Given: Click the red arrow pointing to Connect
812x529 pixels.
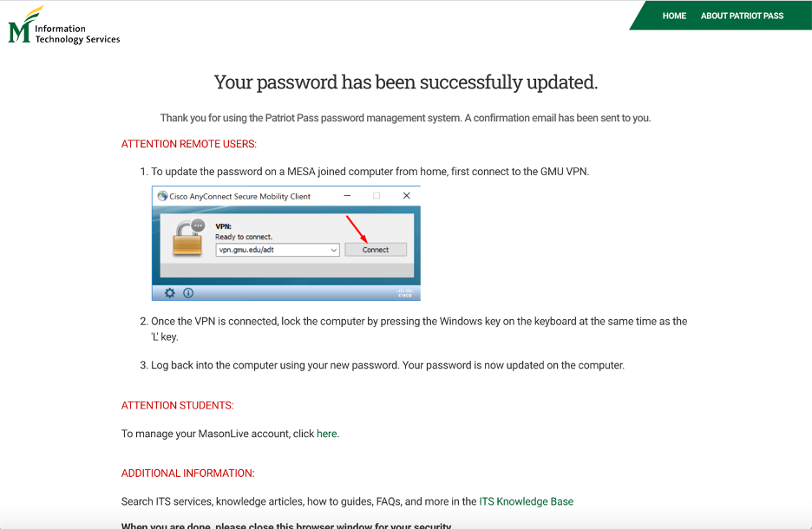Looking at the screenshot, I should pyautogui.click(x=357, y=227).
